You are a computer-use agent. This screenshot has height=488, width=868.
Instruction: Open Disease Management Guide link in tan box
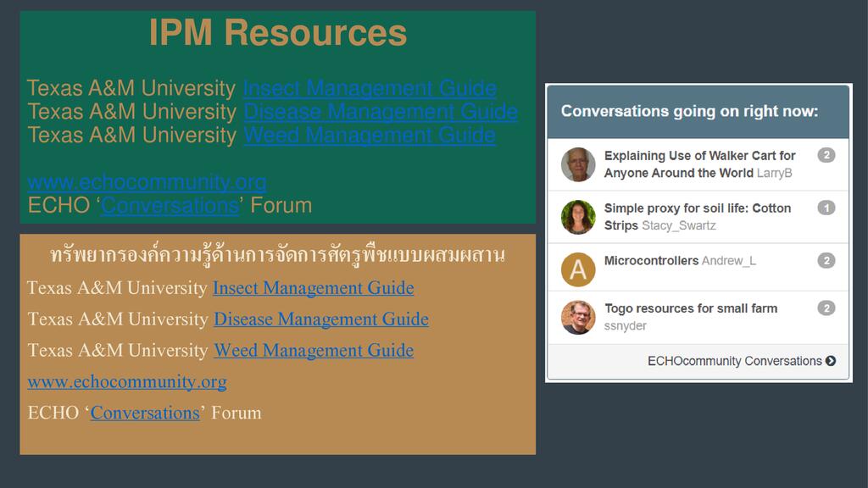coord(320,319)
